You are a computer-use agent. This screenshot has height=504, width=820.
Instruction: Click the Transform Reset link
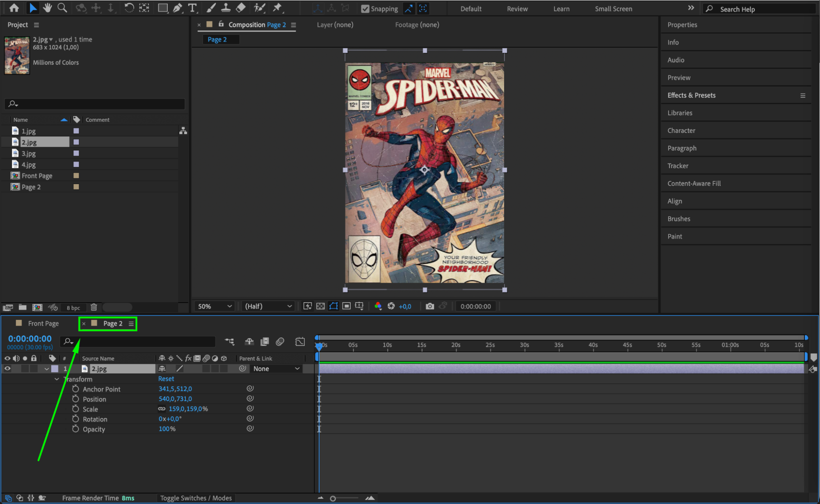[166, 379]
